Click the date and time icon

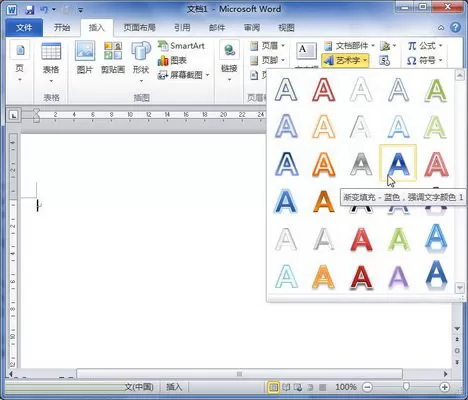(x=385, y=61)
